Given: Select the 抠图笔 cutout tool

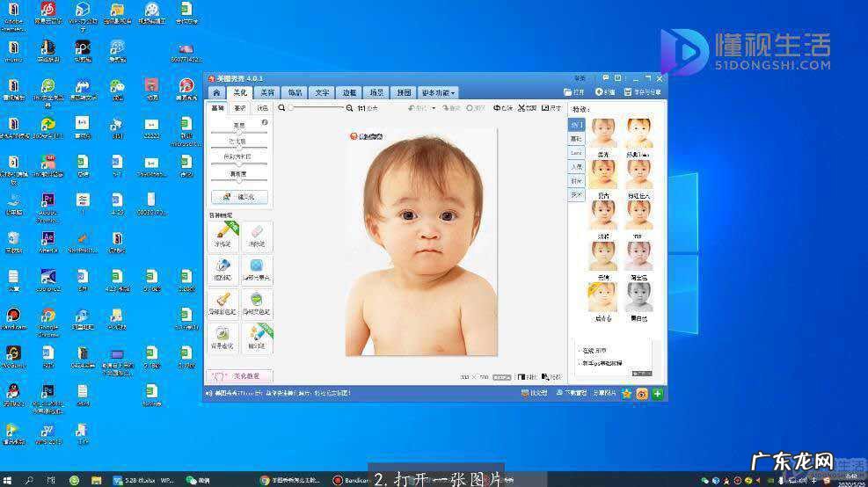Looking at the screenshot, I should [x=223, y=270].
